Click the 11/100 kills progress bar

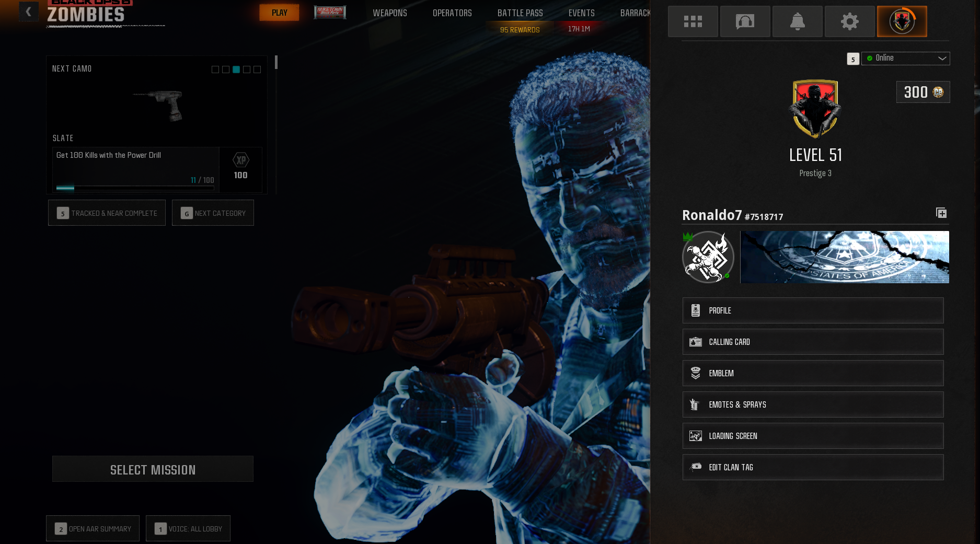pos(135,188)
